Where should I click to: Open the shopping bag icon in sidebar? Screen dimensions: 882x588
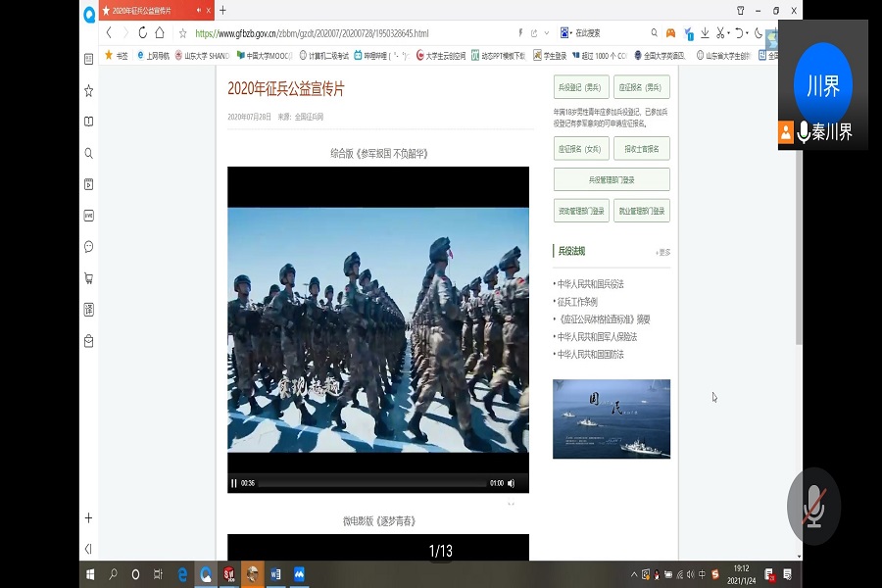point(89,341)
